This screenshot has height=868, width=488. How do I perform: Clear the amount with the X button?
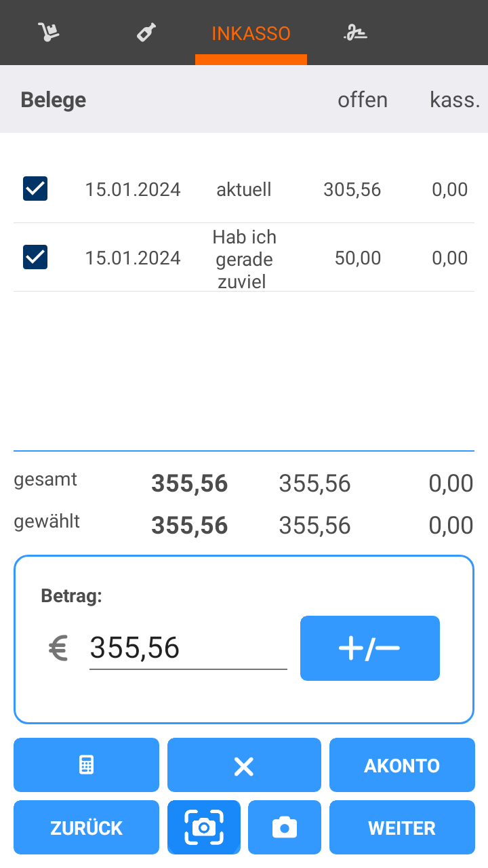tap(244, 766)
